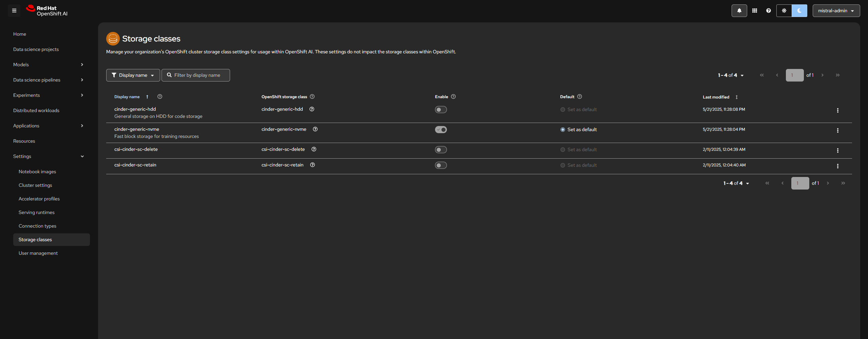Show info for cinder-generic-hdd storage class
This screenshot has height=339, width=868.
(x=312, y=109)
